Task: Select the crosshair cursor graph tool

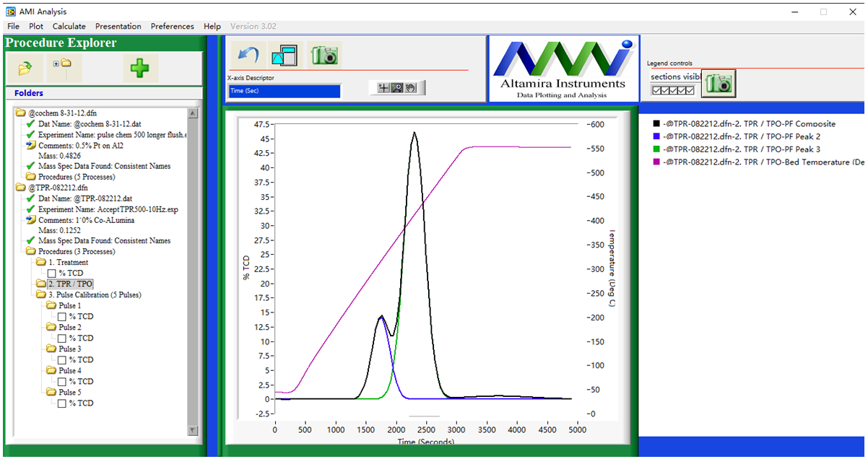Action: [x=383, y=87]
